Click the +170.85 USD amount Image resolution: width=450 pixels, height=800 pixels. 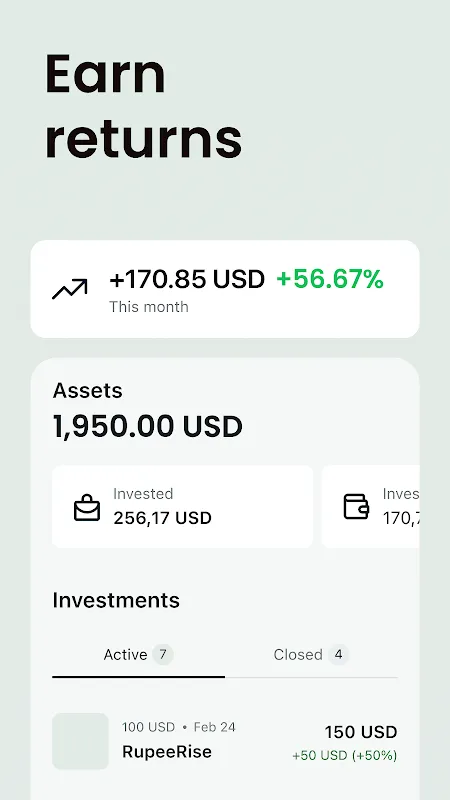point(187,279)
